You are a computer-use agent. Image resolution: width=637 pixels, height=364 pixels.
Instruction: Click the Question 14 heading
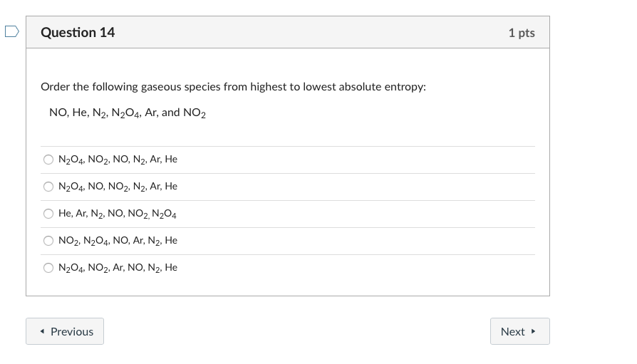(x=78, y=33)
